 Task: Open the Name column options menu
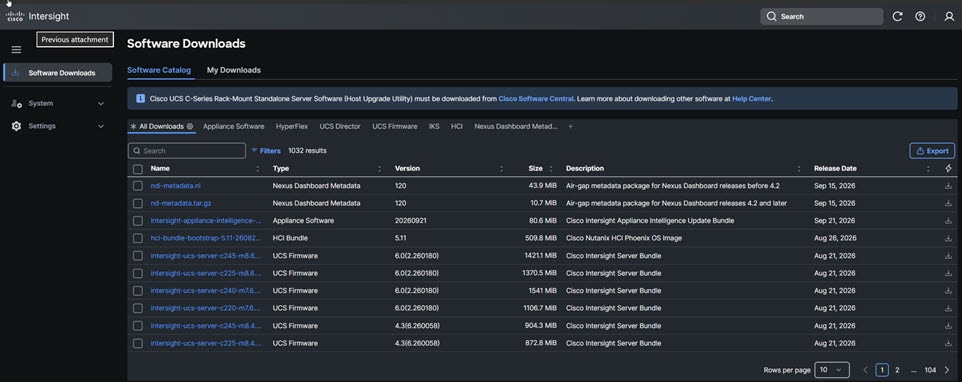(x=257, y=169)
